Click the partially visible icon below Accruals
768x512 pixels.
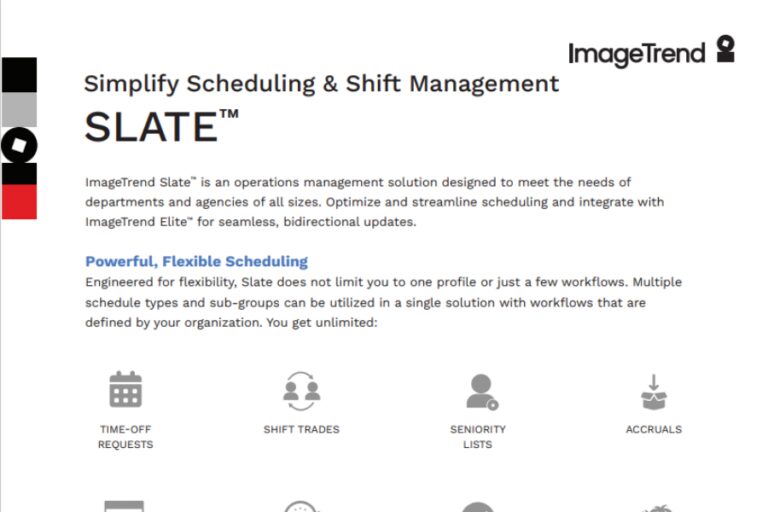653,507
